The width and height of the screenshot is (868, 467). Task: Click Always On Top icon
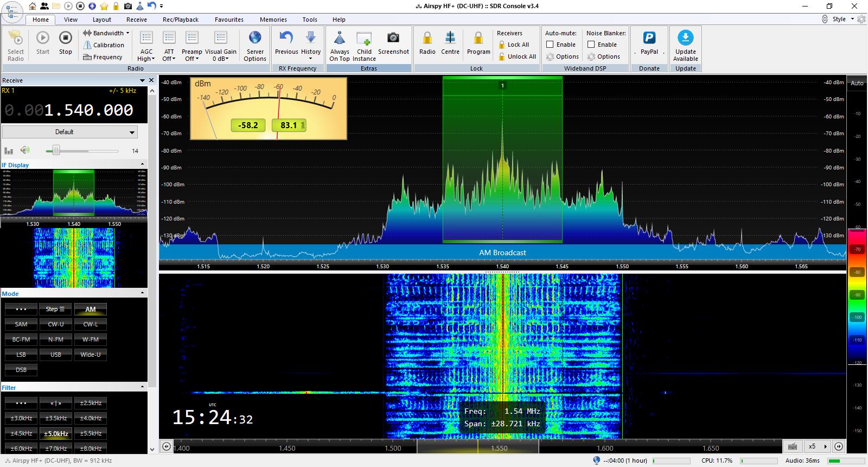(x=340, y=38)
